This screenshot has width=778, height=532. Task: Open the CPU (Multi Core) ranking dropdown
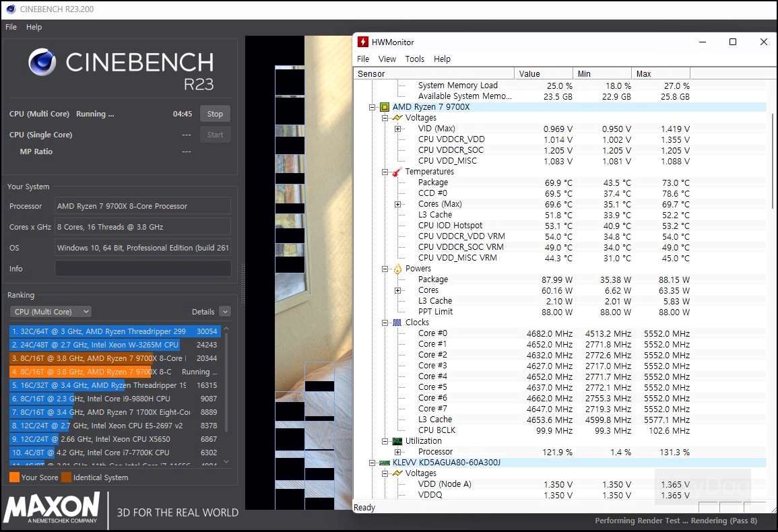pyautogui.click(x=51, y=312)
